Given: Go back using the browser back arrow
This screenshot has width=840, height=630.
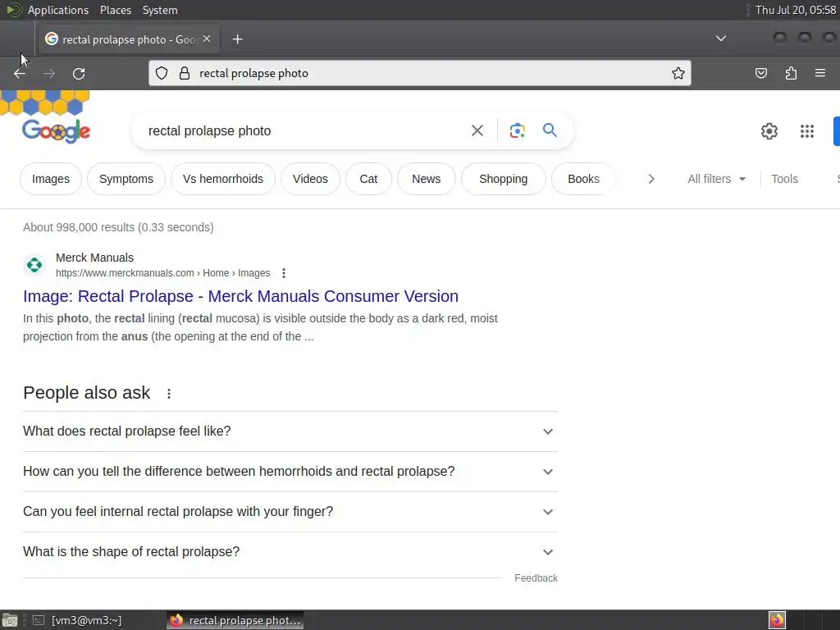Looking at the screenshot, I should pyautogui.click(x=20, y=73).
